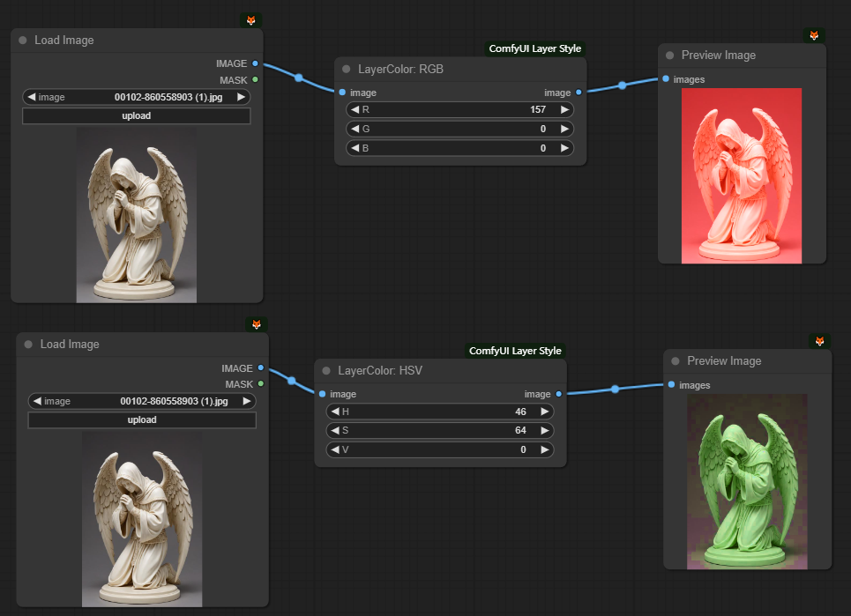Collapse the LayerColor: RGB node via its dot
This screenshot has height=616, width=851.
coord(347,69)
